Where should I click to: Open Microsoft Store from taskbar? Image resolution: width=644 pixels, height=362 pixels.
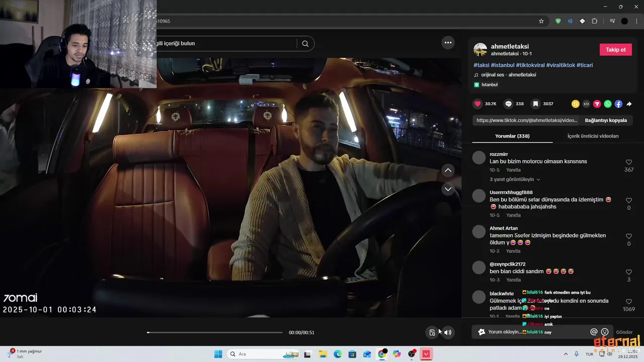click(x=352, y=354)
